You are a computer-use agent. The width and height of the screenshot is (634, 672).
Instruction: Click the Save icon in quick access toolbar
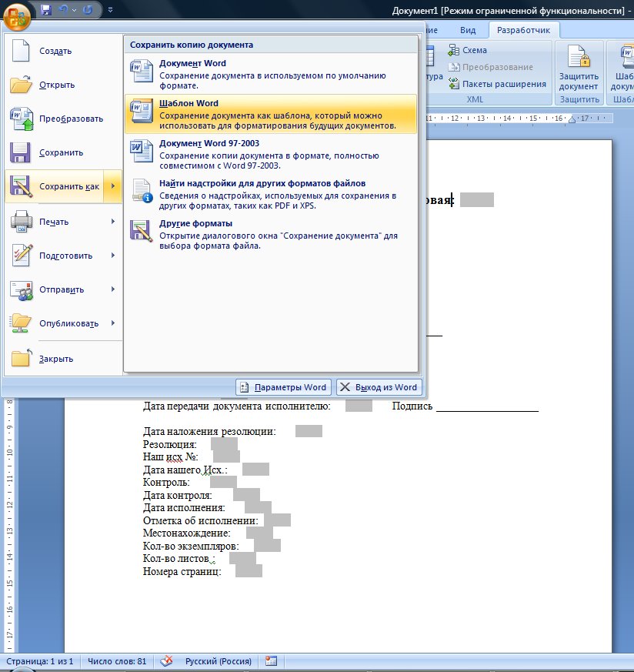pos(46,9)
